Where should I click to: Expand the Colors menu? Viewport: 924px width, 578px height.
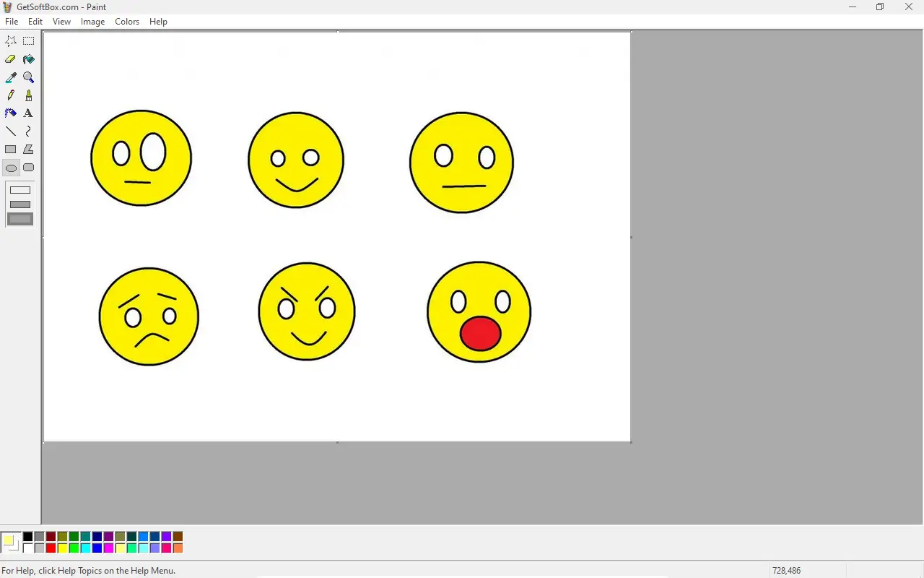click(x=127, y=22)
